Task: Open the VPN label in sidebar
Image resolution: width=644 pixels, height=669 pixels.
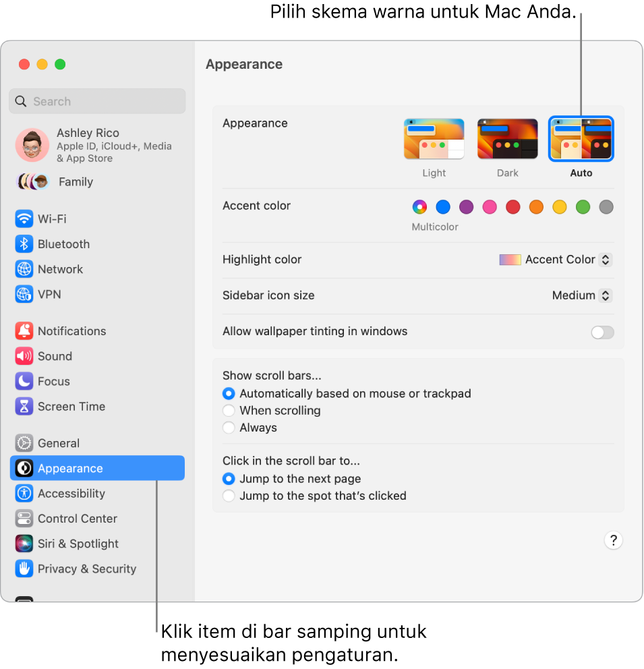Action: [x=49, y=295]
